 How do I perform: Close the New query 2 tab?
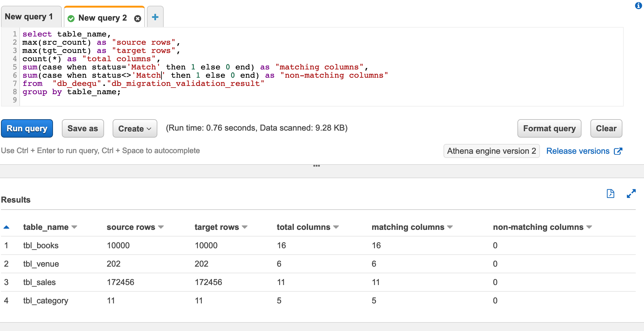138,19
